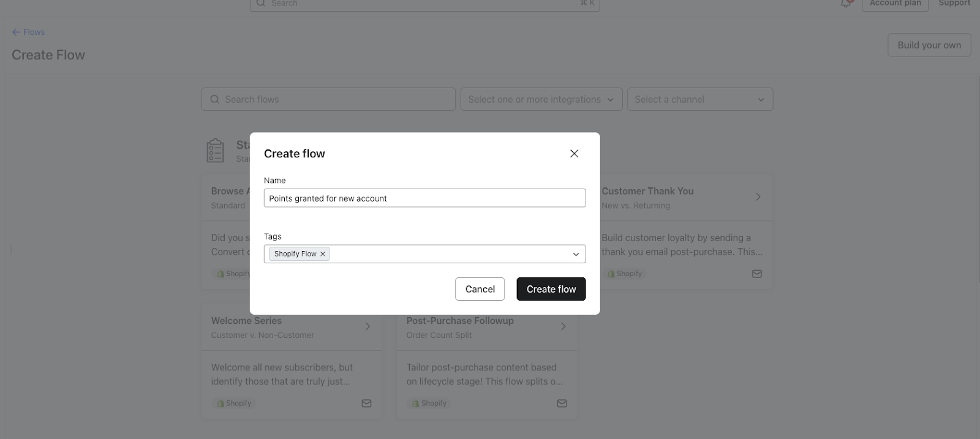Expand the Tags dropdown arrow
Image resolution: width=980 pixels, height=439 pixels.
click(576, 254)
